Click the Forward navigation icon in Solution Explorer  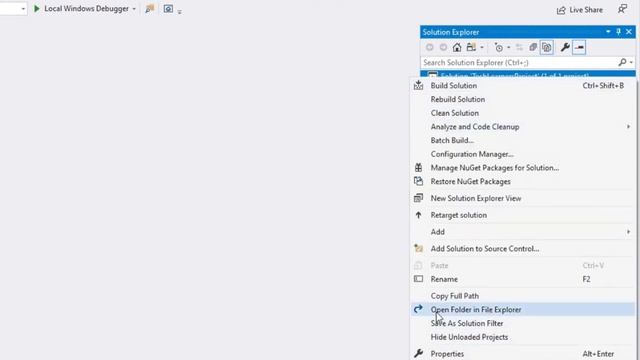coord(443,47)
